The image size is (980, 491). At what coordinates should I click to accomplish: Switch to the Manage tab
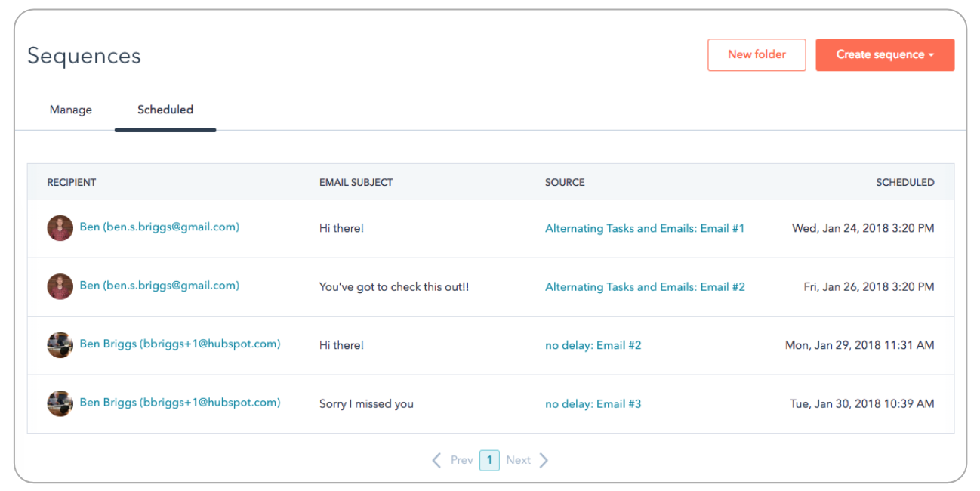(x=70, y=110)
